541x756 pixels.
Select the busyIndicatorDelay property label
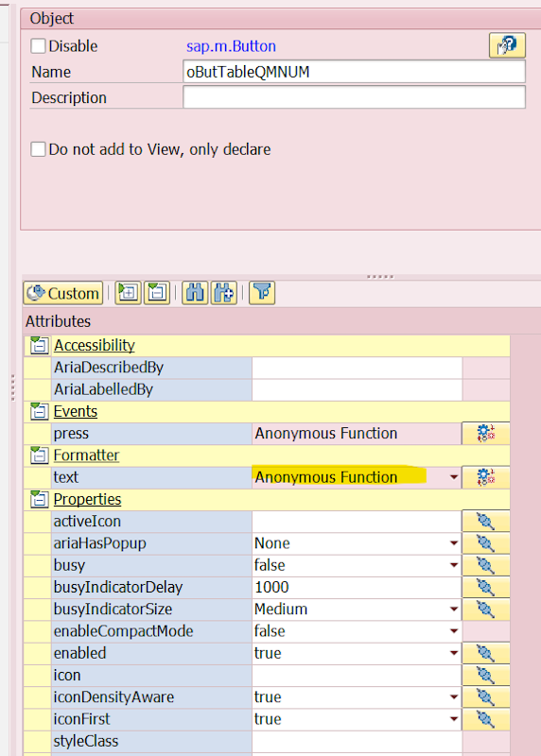tap(118, 587)
